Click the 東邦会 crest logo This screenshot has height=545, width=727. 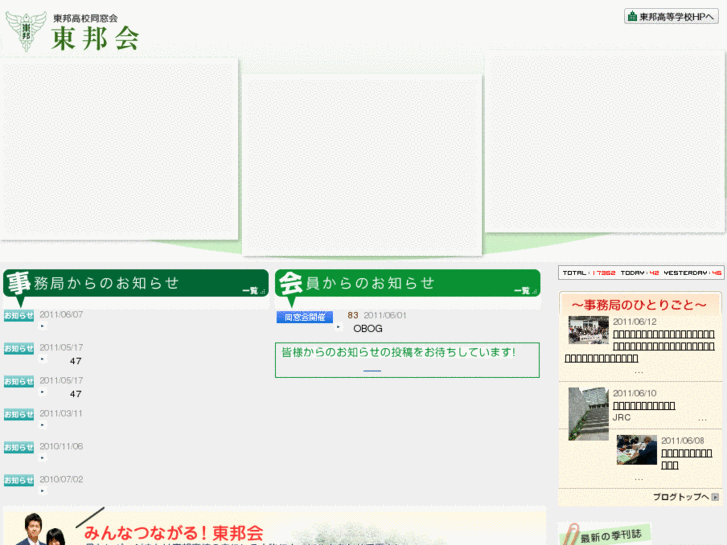tap(26, 31)
